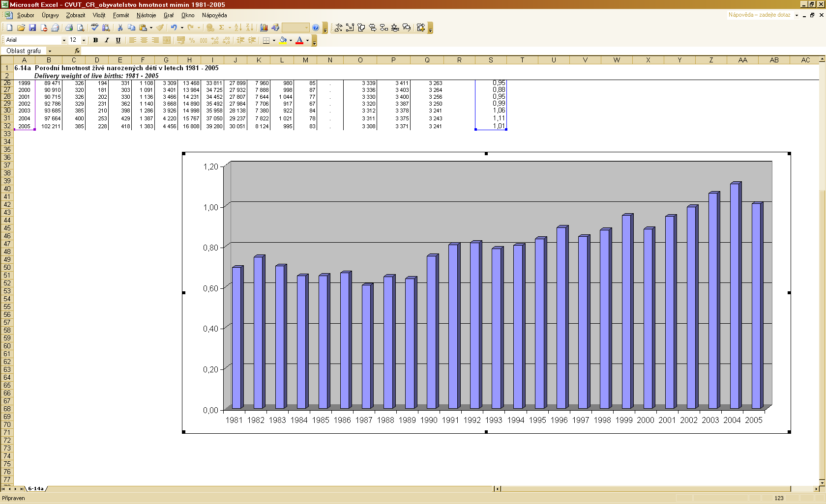826x504 pixels.
Task: Expand the Name Box dropdown
Action: [50, 51]
